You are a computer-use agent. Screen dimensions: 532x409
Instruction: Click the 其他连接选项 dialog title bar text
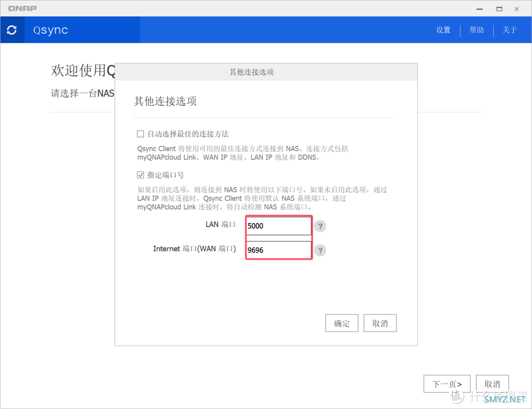point(251,72)
